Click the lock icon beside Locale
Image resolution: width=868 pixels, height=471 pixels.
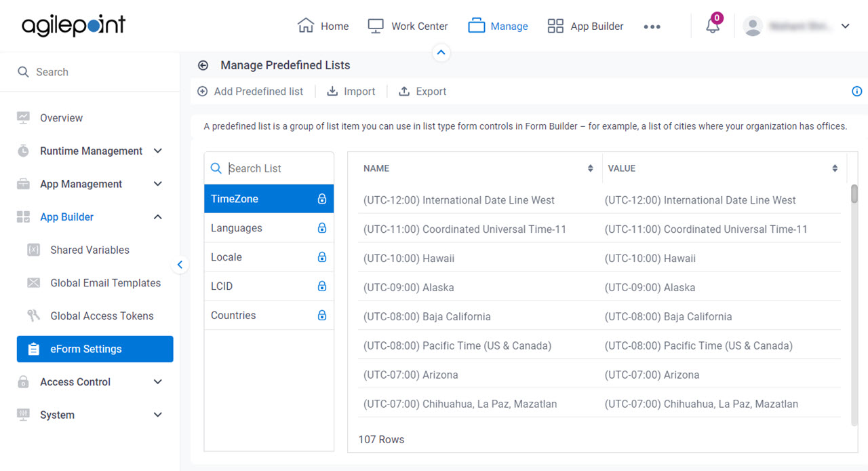click(322, 257)
